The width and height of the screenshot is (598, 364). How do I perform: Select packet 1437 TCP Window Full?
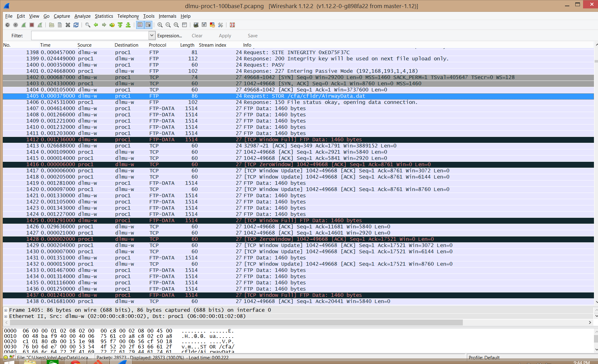coord(298,295)
